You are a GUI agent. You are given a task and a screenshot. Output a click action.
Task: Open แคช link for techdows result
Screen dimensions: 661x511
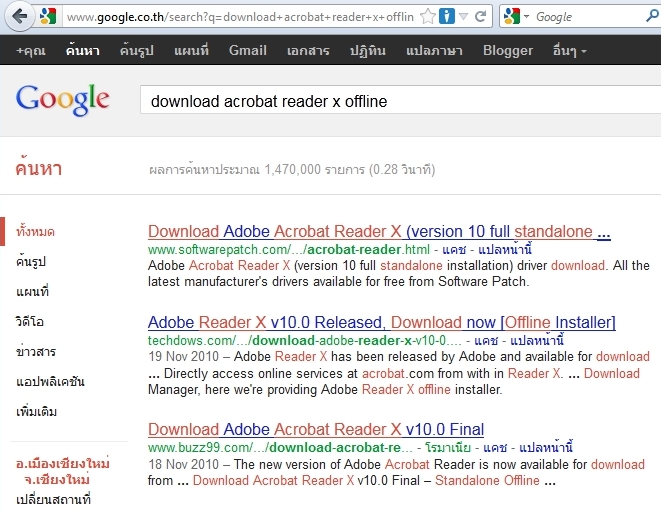click(x=486, y=340)
